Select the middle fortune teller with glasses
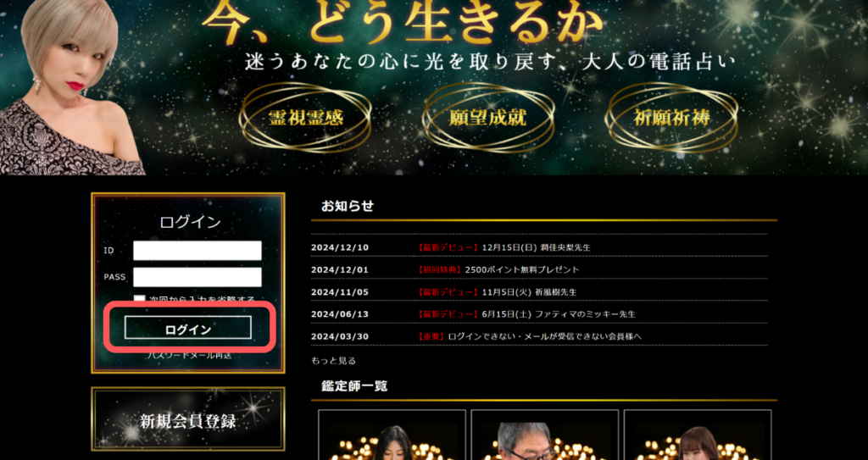Screen dimensions: 868x460 [x=544, y=435]
